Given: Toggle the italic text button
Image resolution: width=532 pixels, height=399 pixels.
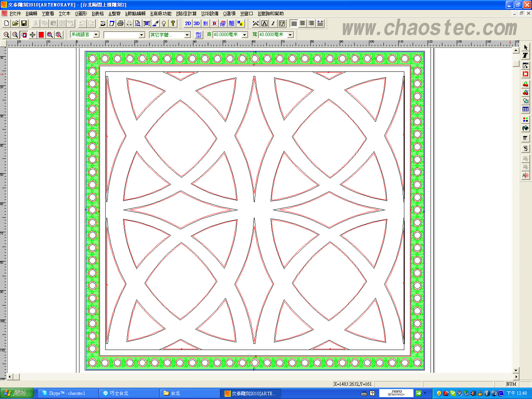Looking at the screenshot, I should click(273, 24).
